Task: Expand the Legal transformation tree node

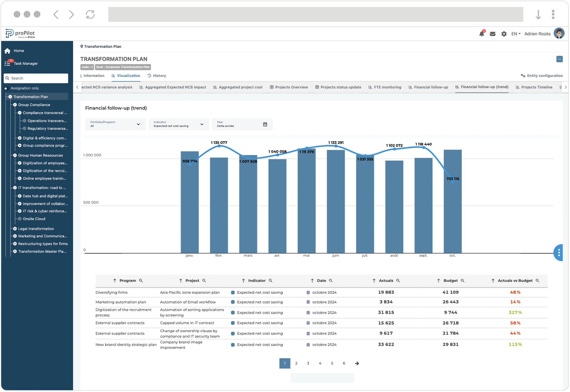Action: point(15,229)
